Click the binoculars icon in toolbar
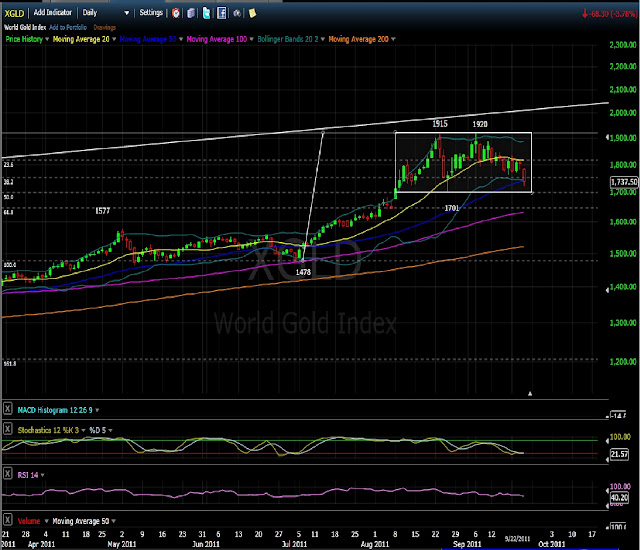640x550 pixels. pyautogui.click(x=237, y=13)
